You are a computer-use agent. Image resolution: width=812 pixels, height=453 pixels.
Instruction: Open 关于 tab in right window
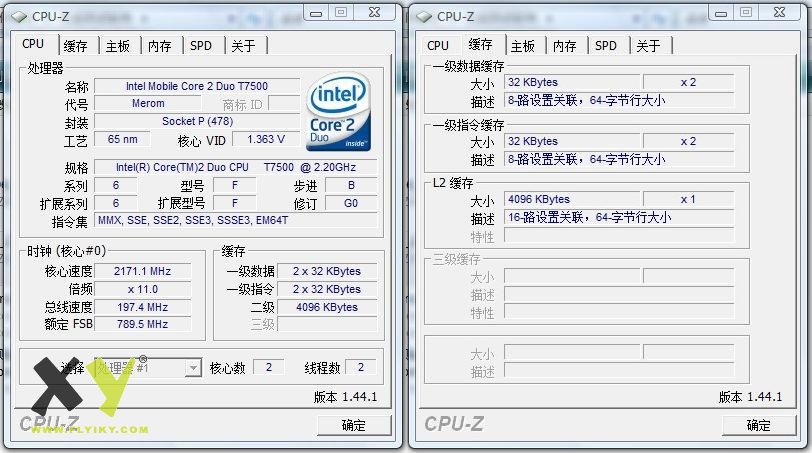coord(648,46)
